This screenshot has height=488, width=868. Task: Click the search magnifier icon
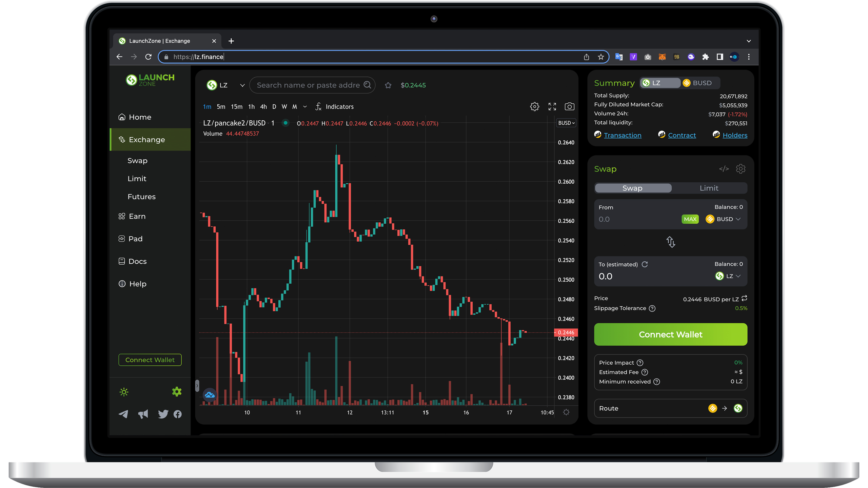click(367, 85)
